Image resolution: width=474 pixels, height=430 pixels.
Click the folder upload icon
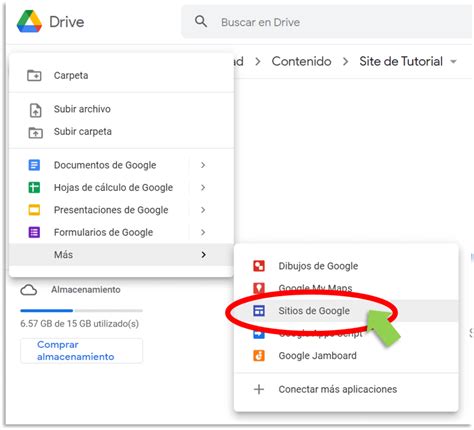(x=35, y=132)
